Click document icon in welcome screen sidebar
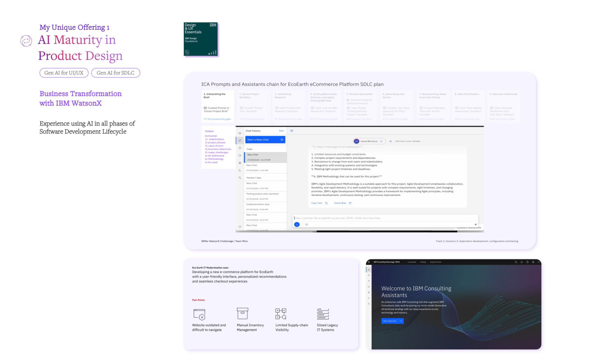The width and height of the screenshot is (589, 364). pos(369,281)
